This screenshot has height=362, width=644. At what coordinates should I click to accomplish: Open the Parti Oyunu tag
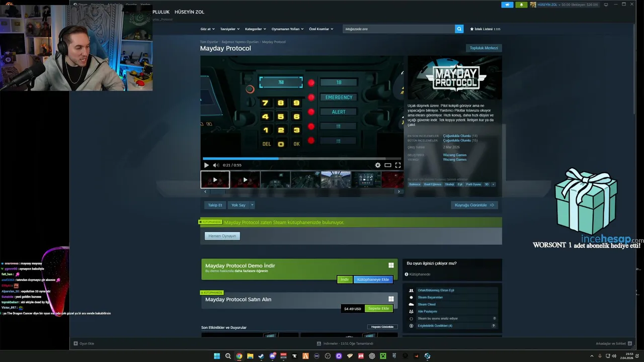click(473, 185)
